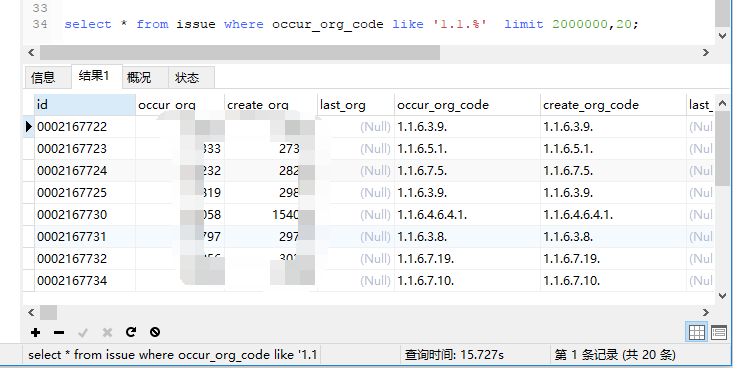
Task: Click occur_org_code cell 1.1.6.7.19.
Action: pyautogui.click(x=467, y=259)
